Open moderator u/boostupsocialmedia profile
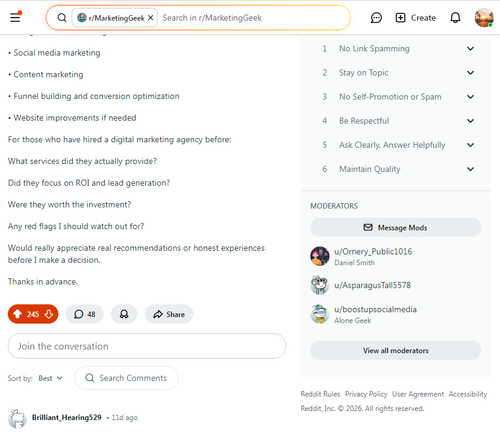500x434 pixels. coord(375,309)
